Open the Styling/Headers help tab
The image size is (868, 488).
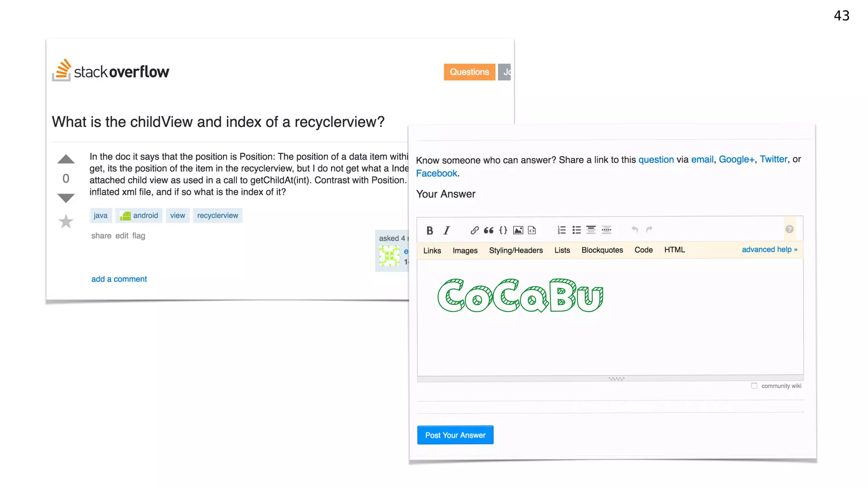click(516, 250)
